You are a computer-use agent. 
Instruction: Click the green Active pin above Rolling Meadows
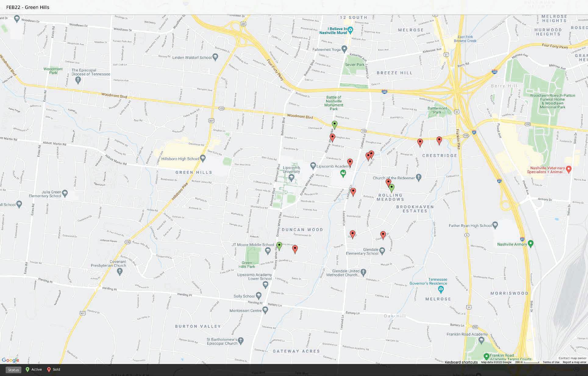click(392, 188)
